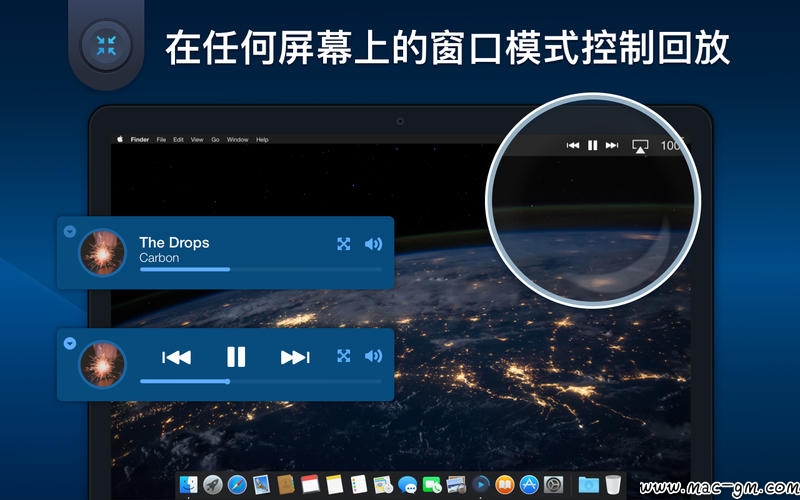800x500 pixels.
Task: Expand The Drops player to fullscreen
Action: click(x=344, y=244)
